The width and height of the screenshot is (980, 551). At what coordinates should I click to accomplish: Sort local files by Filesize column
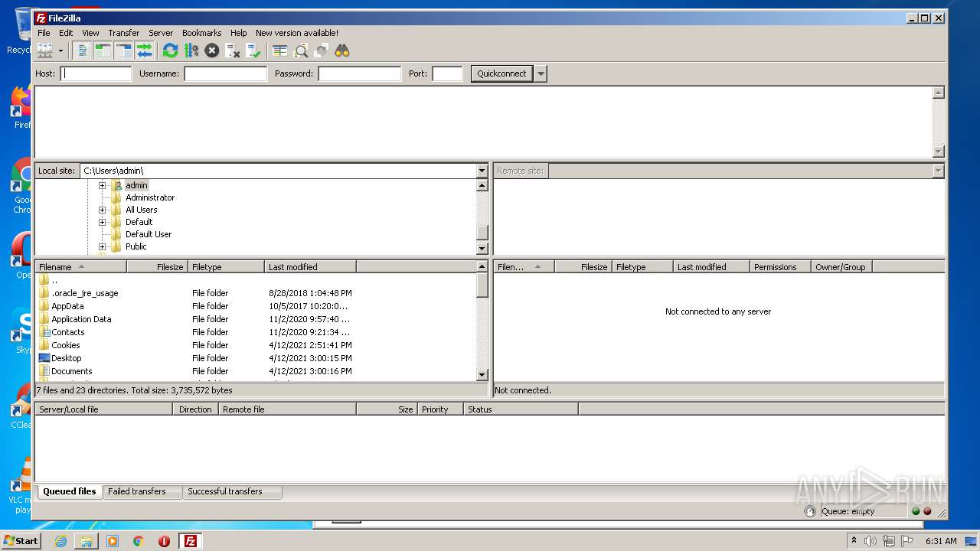(158, 267)
